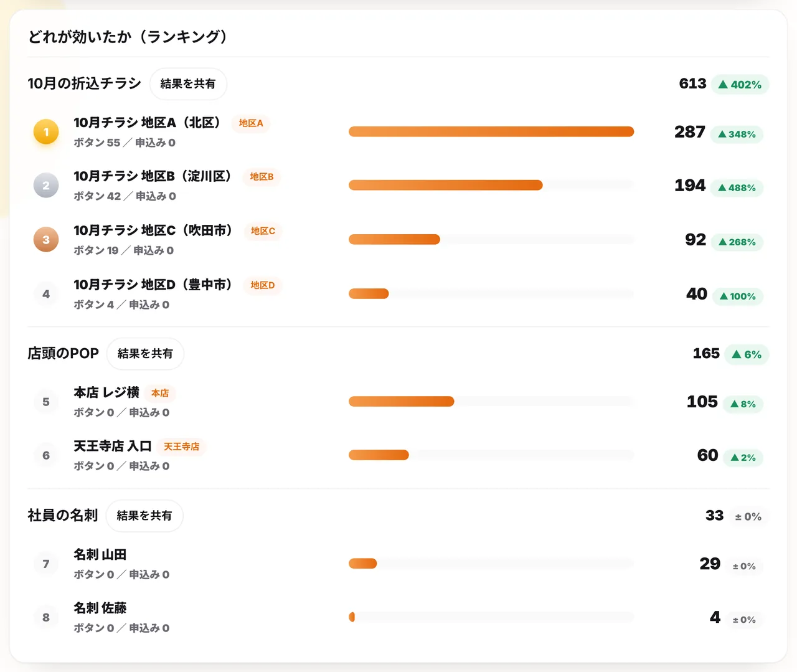797x672 pixels.
Task: Click the 天王寺店 tag chip
Action: click(182, 447)
